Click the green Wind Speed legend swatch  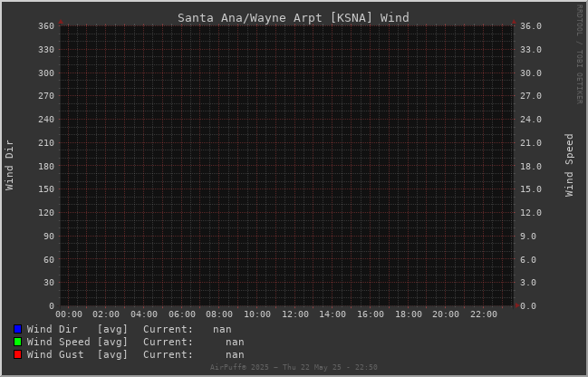click(x=17, y=342)
